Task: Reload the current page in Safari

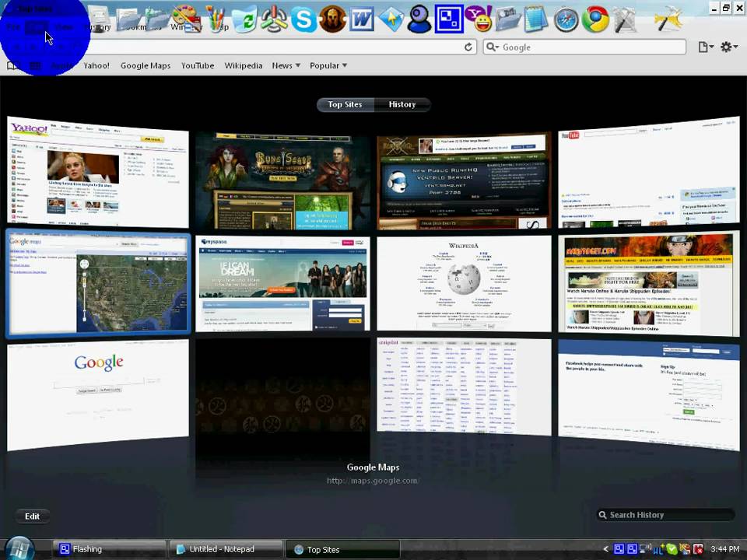Action: (x=468, y=47)
